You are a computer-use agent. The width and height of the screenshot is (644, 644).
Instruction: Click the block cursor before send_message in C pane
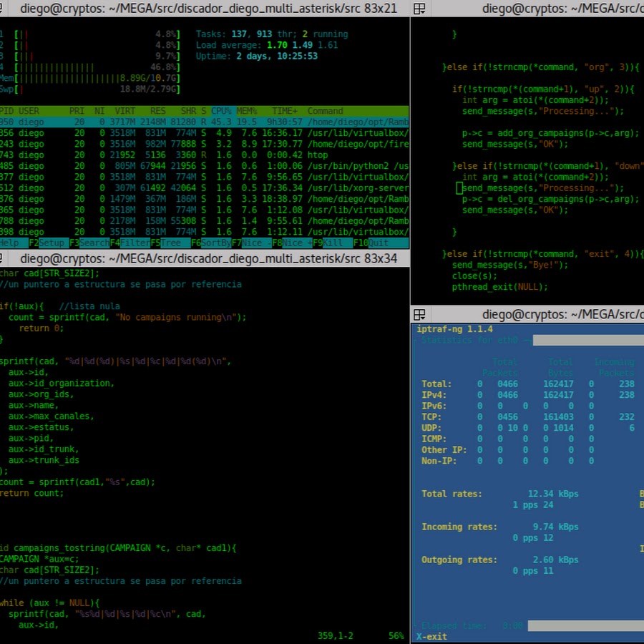(x=459, y=188)
